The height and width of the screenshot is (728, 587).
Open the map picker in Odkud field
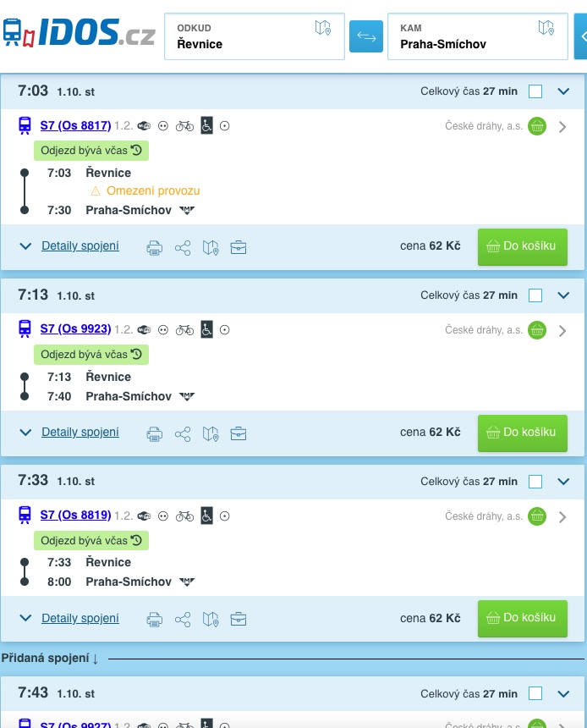coord(322,28)
